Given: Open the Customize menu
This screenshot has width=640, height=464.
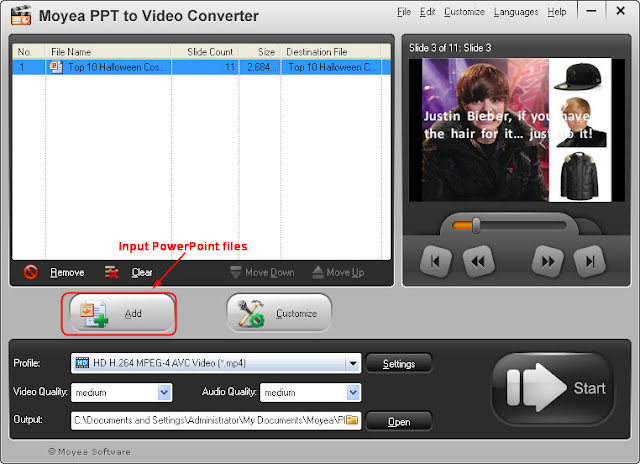Looking at the screenshot, I should click(x=464, y=12).
